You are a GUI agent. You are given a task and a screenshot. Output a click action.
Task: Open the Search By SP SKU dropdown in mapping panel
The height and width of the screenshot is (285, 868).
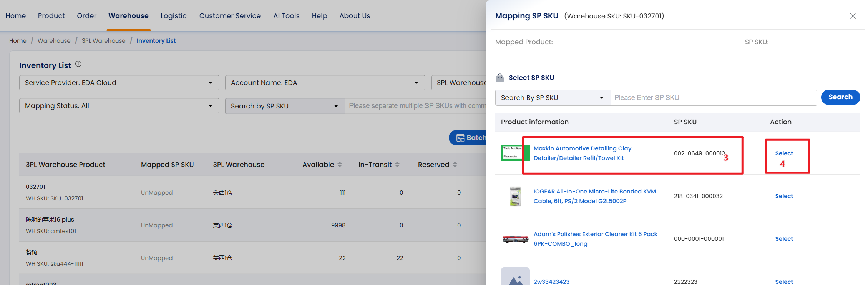click(553, 98)
